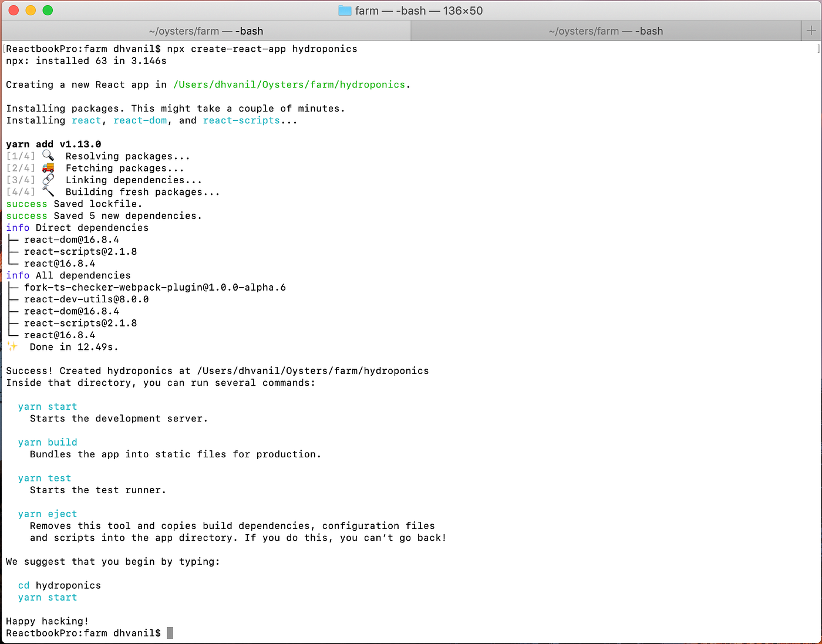Click the cyan 'yarn build' command
The image size is (822, 644).
48,442
